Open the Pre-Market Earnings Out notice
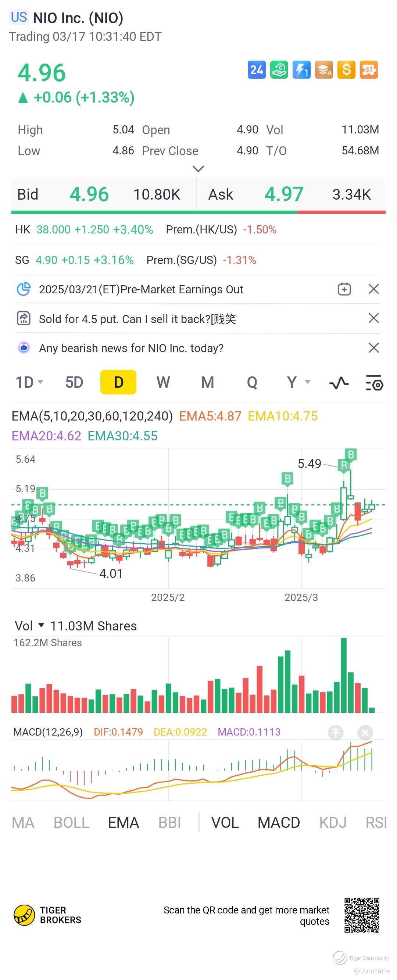The width and height of the screenshot is (397, 980). (141, 289)
